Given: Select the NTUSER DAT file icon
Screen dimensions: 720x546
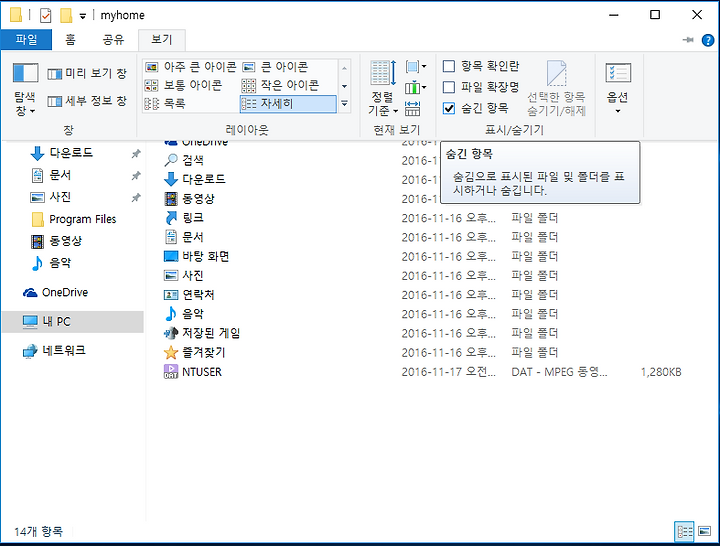Looking at the screenshot, I should pyautogui.click(x=171, y=372).
